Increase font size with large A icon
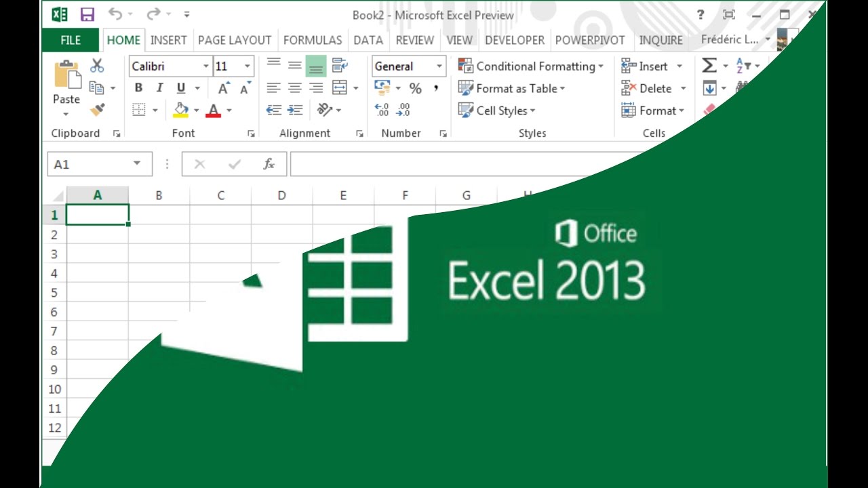 point(223,88)
